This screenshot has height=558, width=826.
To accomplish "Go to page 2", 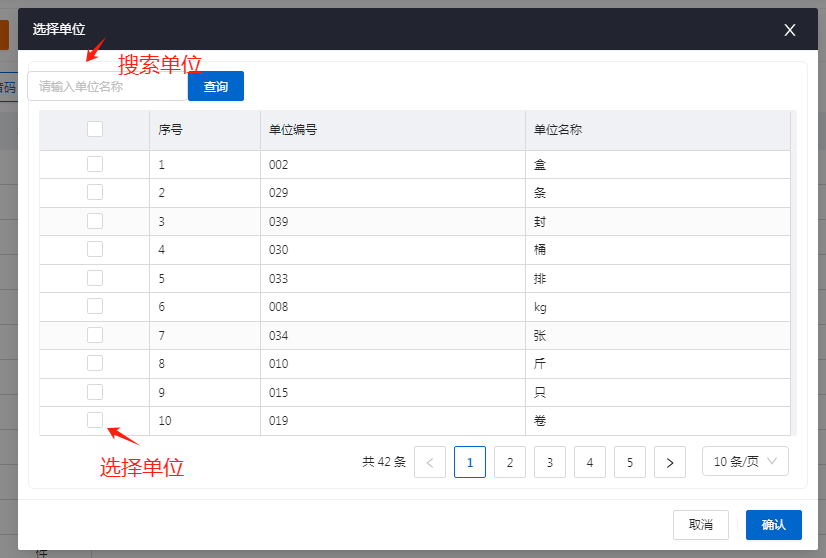I will [510, 462].
